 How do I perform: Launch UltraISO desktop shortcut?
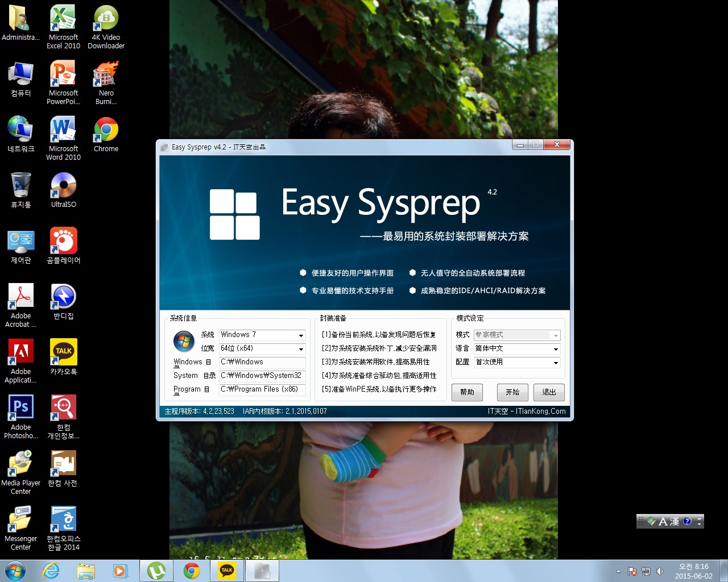click(x=63, y=190)
